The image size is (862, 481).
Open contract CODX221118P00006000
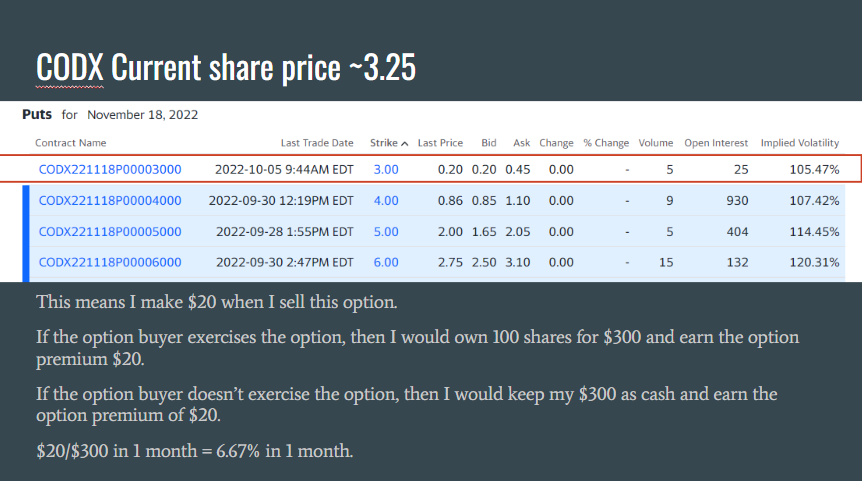pos(110,262)
